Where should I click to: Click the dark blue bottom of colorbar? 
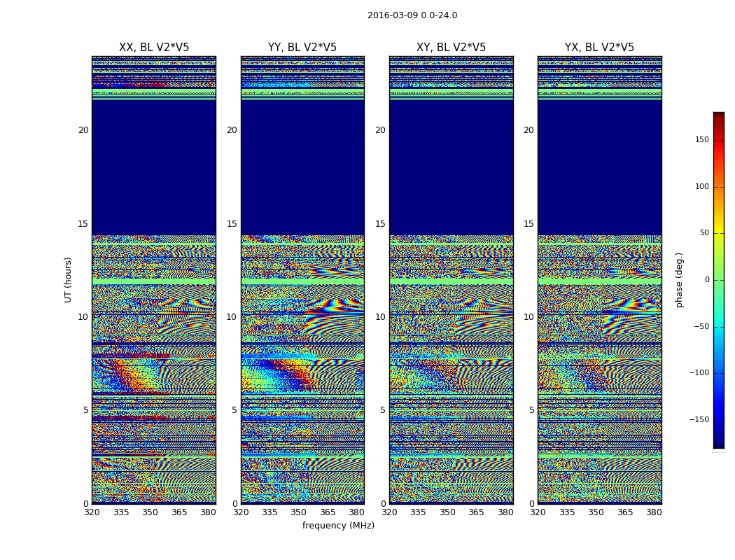(718, 443)
